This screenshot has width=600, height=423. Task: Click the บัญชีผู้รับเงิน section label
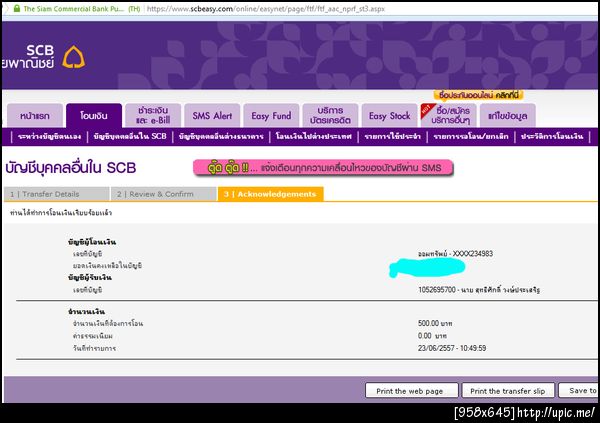[90, 277]
